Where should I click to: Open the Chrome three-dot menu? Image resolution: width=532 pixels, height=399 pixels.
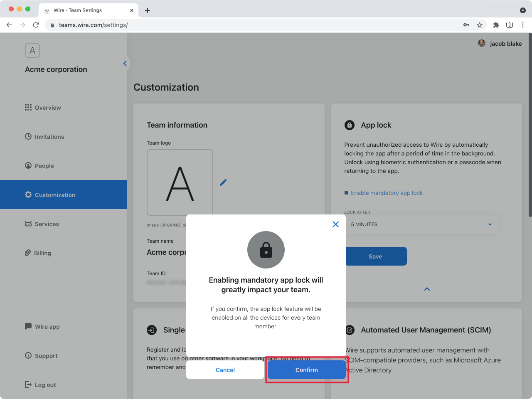[523, 25]
